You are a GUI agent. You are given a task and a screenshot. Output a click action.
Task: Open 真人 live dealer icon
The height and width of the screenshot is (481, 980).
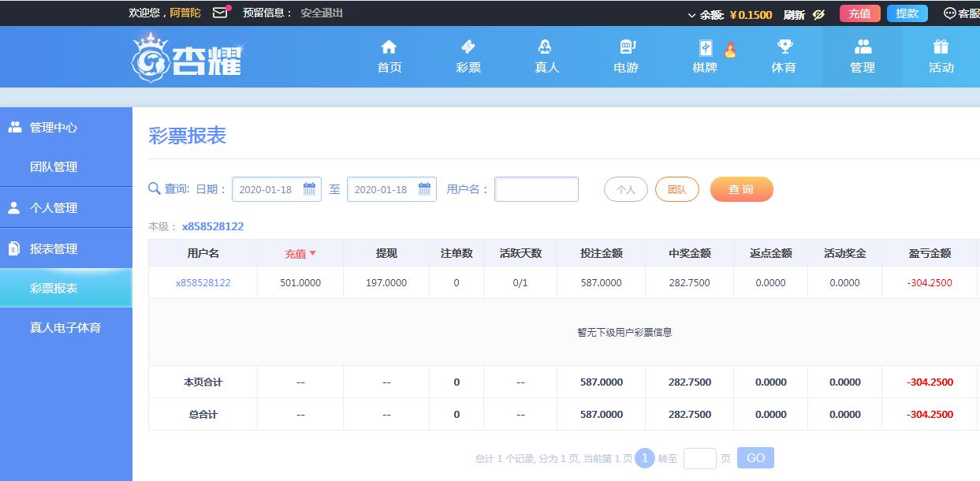(x=546, y=47)
